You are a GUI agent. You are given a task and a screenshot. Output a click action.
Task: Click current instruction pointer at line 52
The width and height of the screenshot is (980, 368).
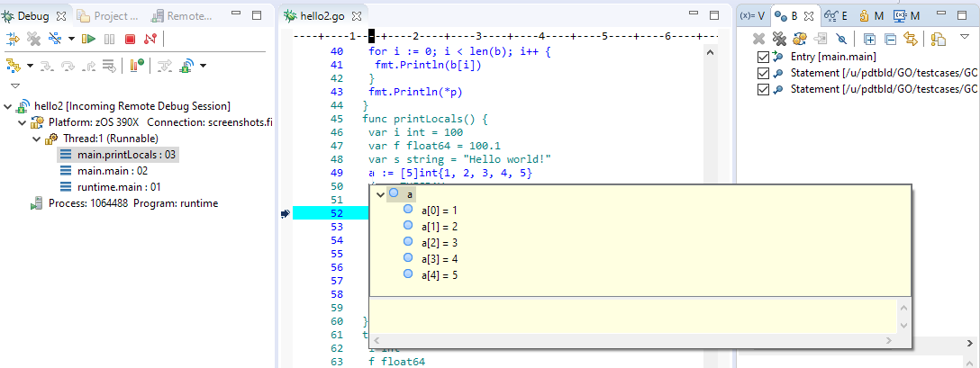click(x=286, y=213)
